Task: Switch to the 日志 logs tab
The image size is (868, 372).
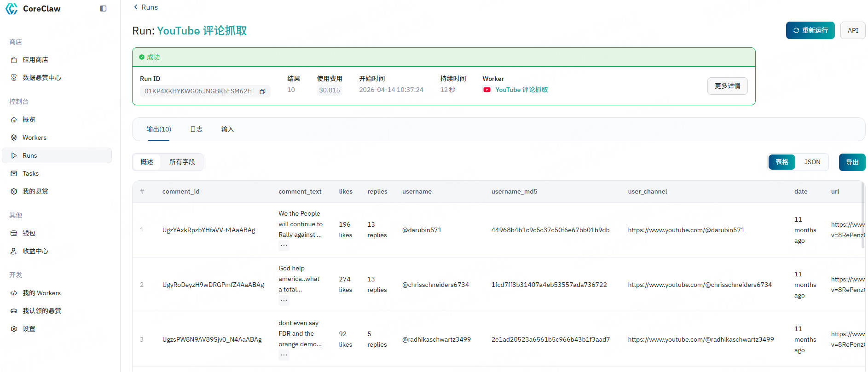Action: pyautogui.click(x=196, y=129)
